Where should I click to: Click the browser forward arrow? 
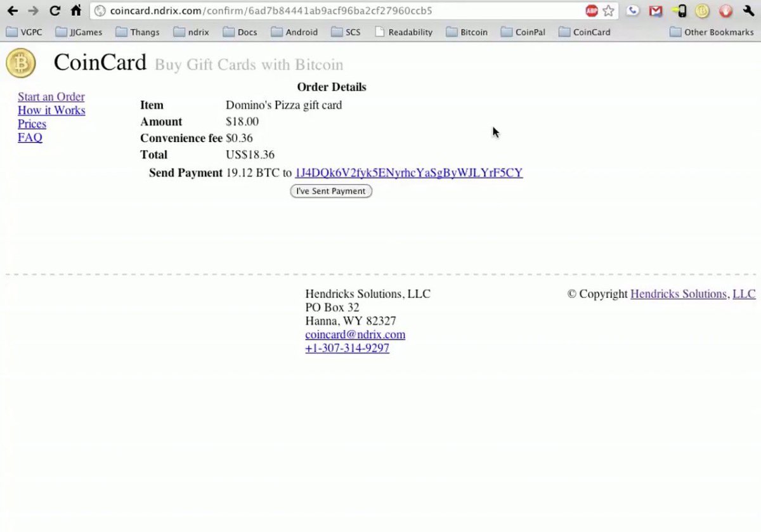[33, 10]
